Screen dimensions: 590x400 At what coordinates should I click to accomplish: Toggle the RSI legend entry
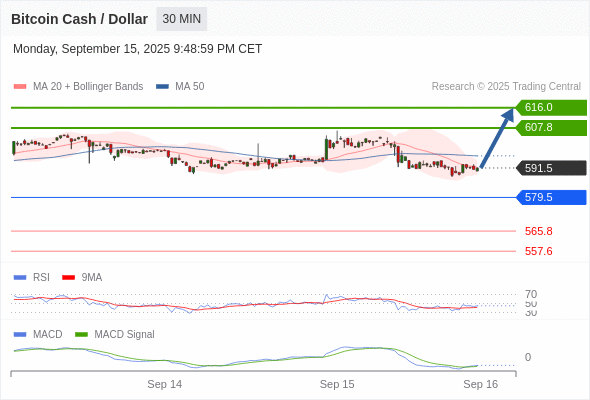tap(32, 277)
